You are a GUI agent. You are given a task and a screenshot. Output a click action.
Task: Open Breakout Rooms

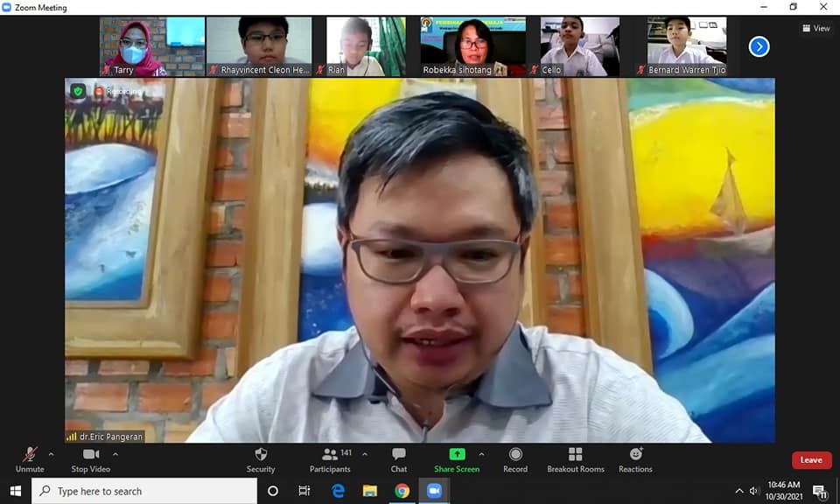pos(575,459)
